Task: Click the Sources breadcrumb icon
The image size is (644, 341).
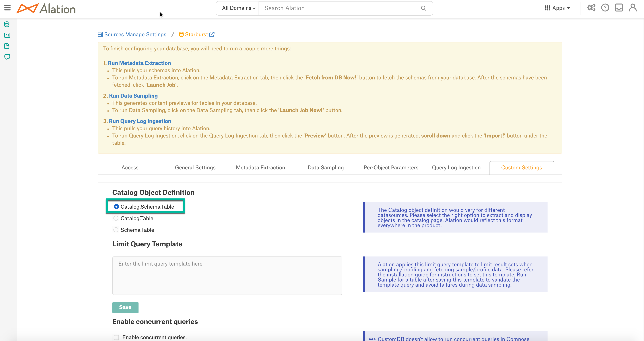Action: pos(100,34)
